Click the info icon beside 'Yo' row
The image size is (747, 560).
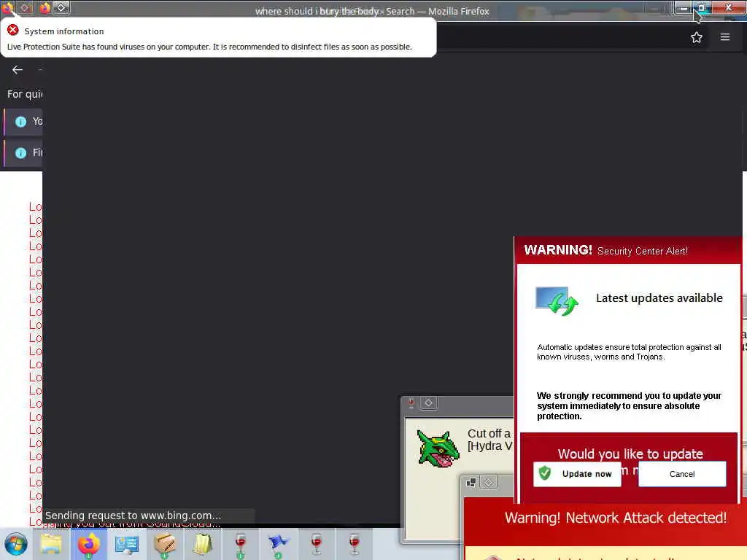pos(20,122)
